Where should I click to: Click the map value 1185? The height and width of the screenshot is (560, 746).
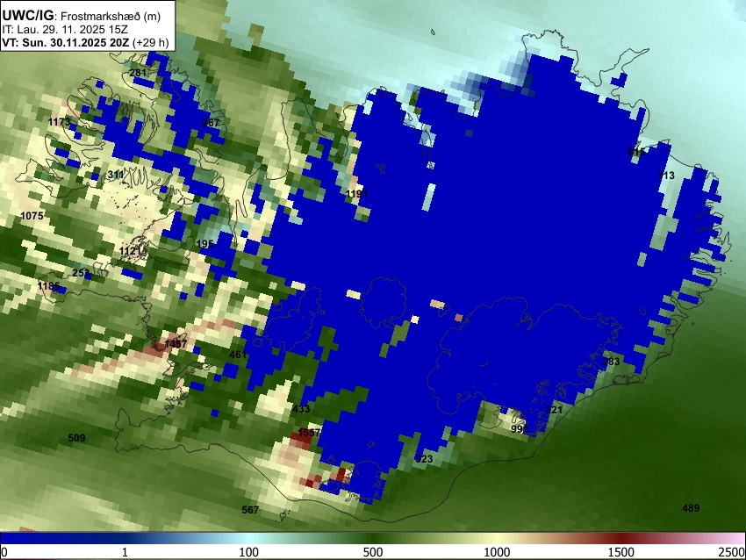click(x=49, y=286)
